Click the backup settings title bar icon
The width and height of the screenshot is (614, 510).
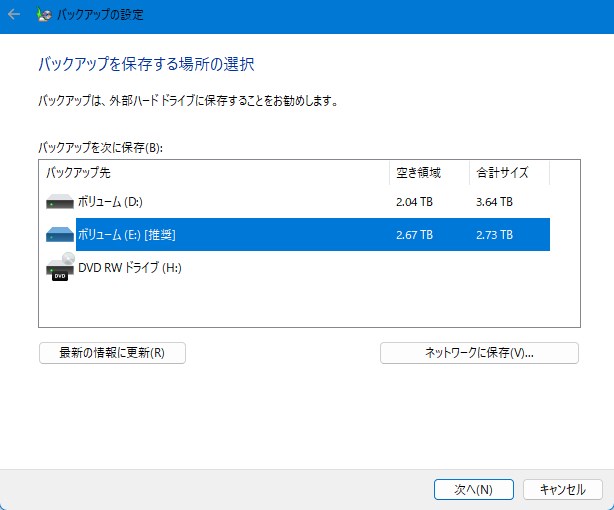pyautogui.click(x=43, y=15)
